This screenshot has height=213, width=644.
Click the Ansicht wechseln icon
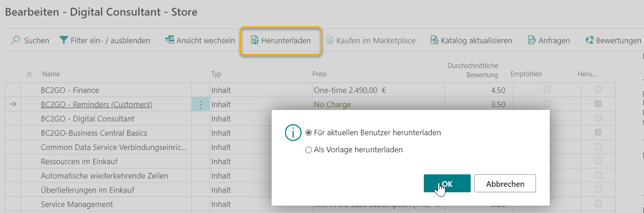pos(170,40)
